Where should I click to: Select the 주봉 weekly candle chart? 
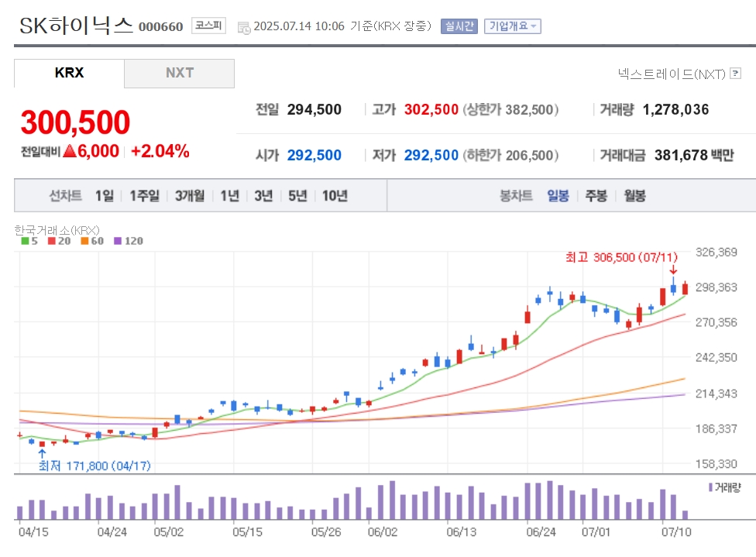pos(596,196)
